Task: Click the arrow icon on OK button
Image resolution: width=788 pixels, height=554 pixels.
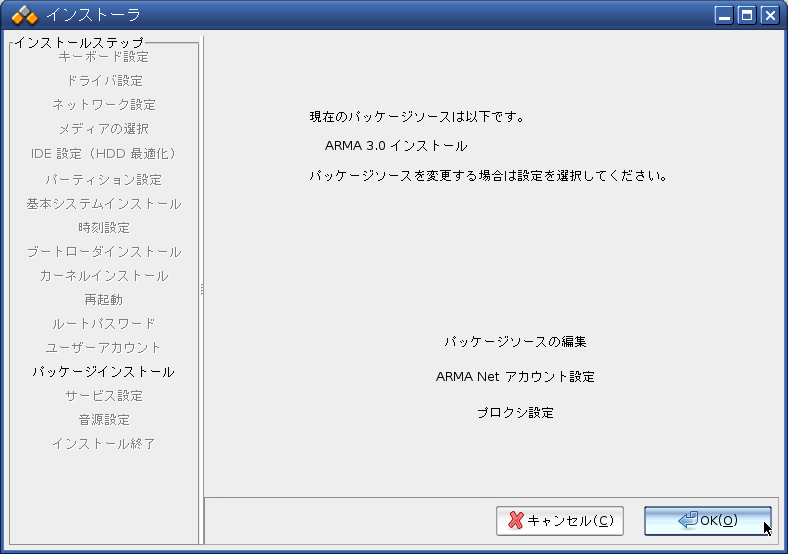Action: pos(687,520)
